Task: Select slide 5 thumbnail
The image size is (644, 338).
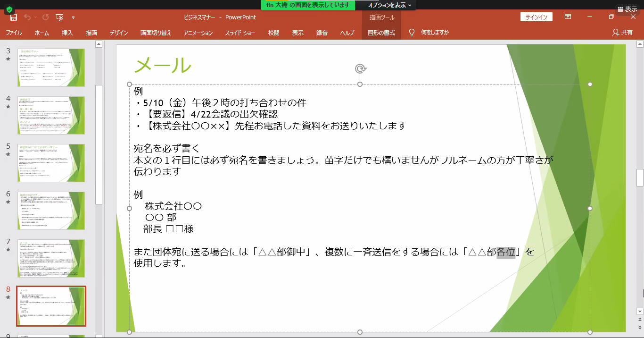Action: click(x=51, y=163)
